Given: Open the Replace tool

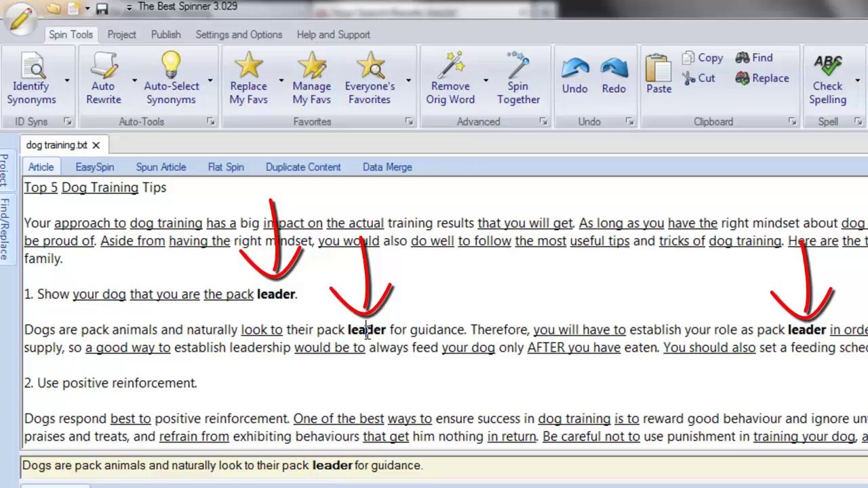Looking at the screenshot, I should coord(762,78).
